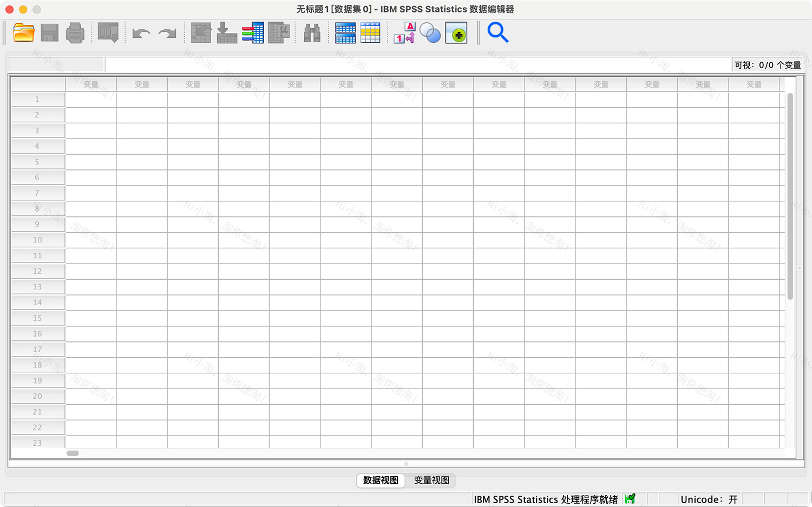Viewport: 812px width, 507px height.
Task: Insert a new variable
Action: pos(371,32)
